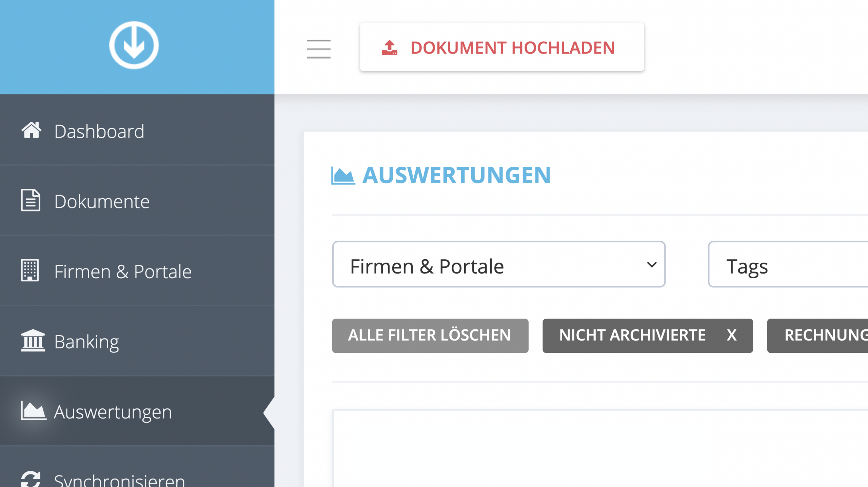This screenshot has height=487, width=868.
Task: Click the red upload icon
Action: coord(389,48)
